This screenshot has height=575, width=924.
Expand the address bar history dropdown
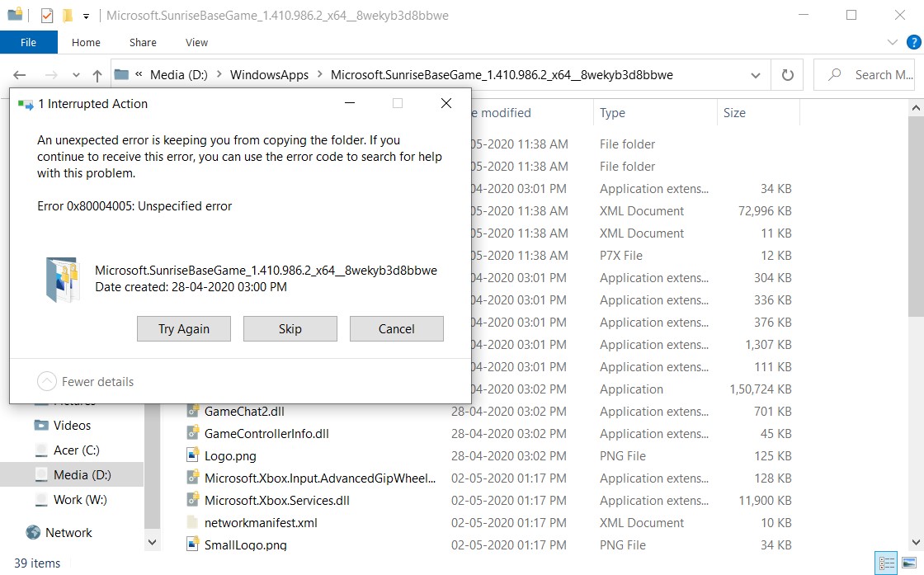click(x=756, y=75)
